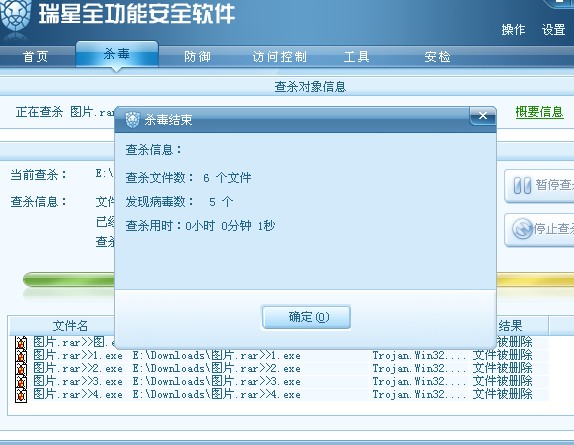The image size is (574, 445).
Task: Sort results by 文件名 column header
Action: [70, 325]
